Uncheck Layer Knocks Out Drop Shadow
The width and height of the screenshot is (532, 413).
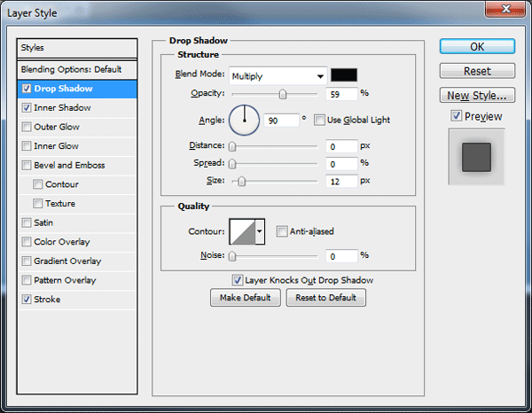click(237, 280)
